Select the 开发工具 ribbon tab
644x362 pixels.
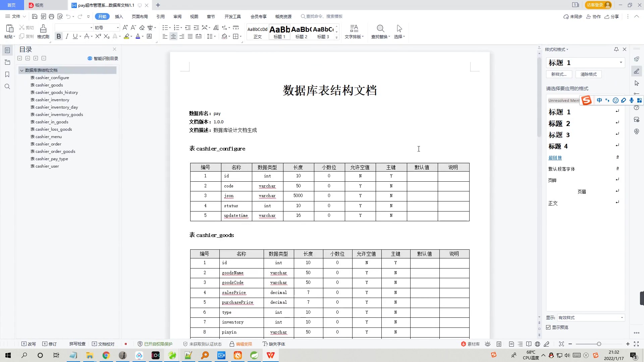pos(232,16)
